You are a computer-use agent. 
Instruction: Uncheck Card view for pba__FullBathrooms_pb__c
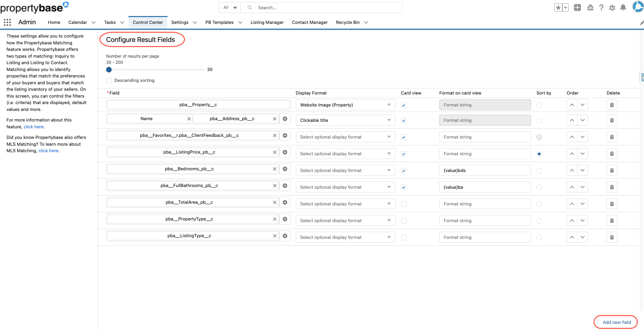point(403,187)
